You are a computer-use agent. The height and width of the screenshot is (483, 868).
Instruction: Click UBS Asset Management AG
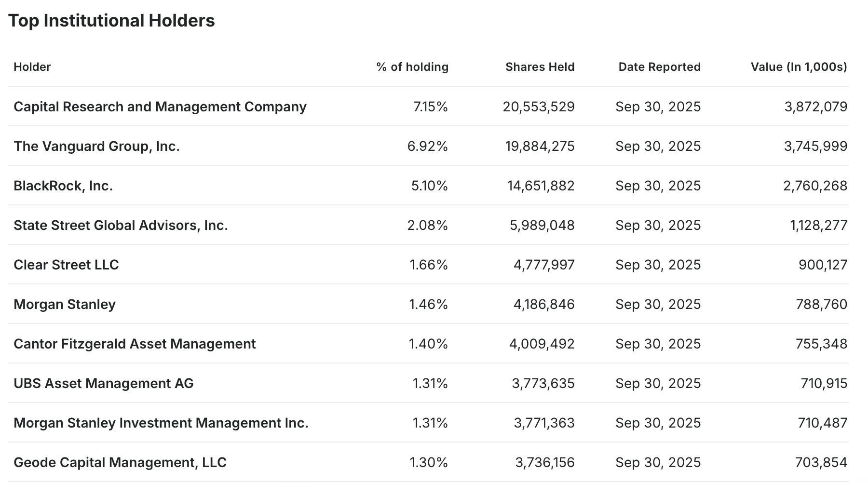[103, 383]
